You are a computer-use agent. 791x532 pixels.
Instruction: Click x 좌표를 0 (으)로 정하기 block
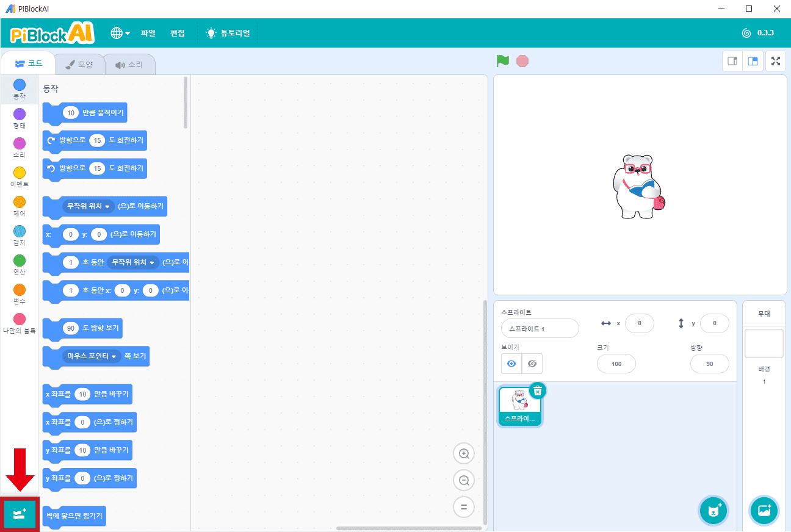pyautogui.click(x=90, y=422)
